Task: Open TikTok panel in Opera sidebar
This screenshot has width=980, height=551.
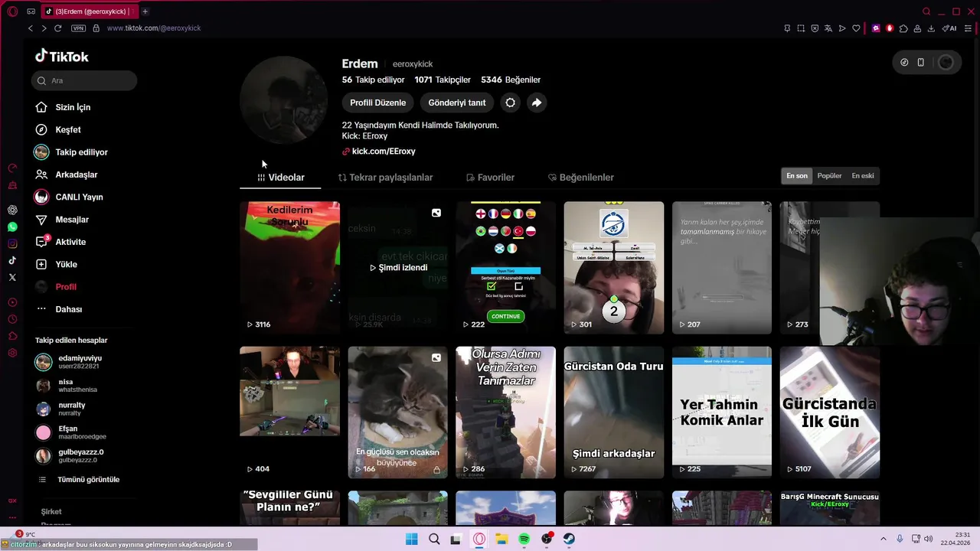Action: (x=12, y=260)
